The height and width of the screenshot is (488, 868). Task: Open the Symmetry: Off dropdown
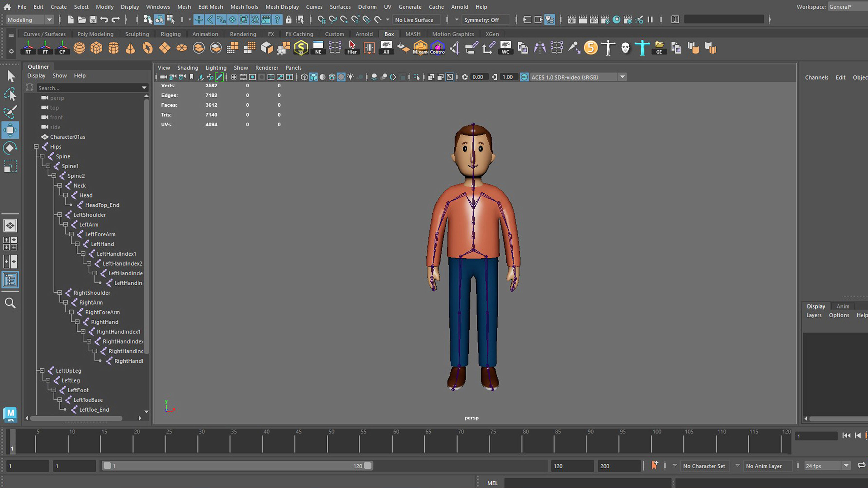(485, 19)
